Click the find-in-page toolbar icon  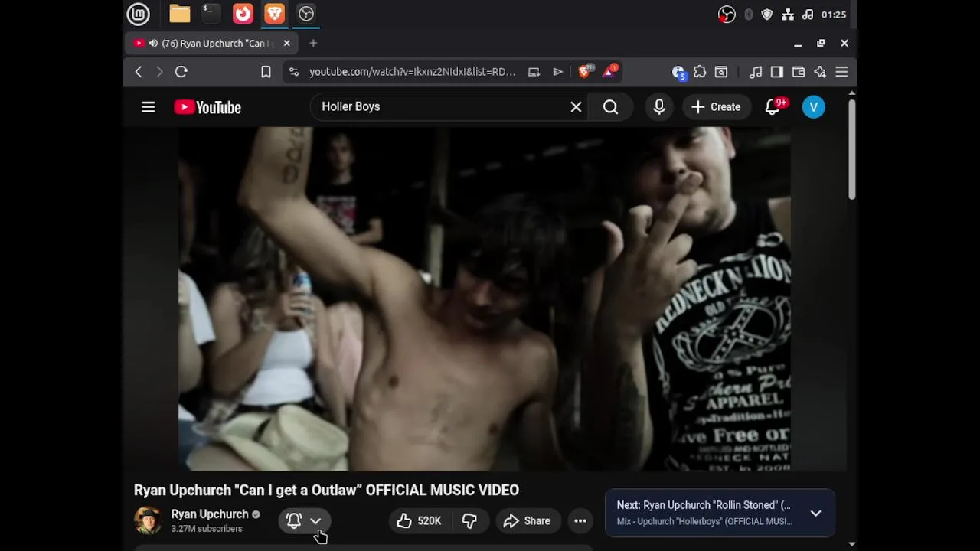click(x=721, y=72)
